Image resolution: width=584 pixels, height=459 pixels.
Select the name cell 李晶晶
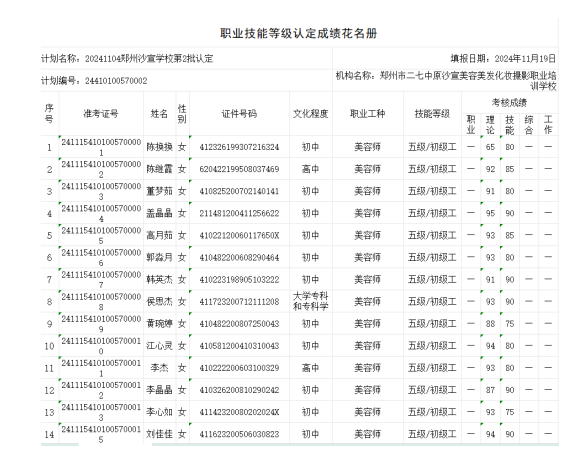[x=159, y=390]
